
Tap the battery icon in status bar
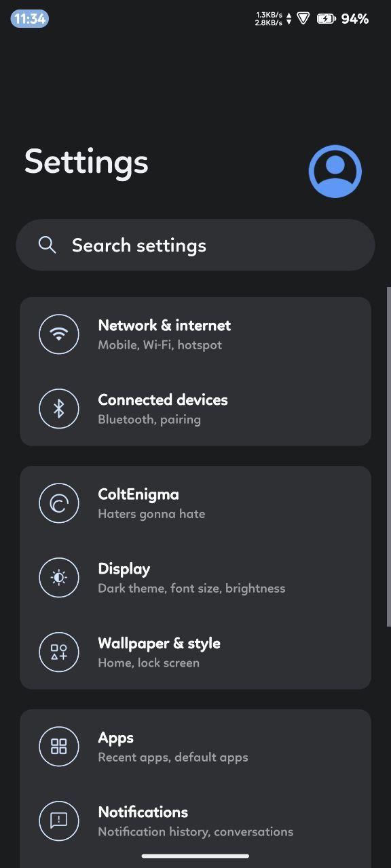pos(327,19)
